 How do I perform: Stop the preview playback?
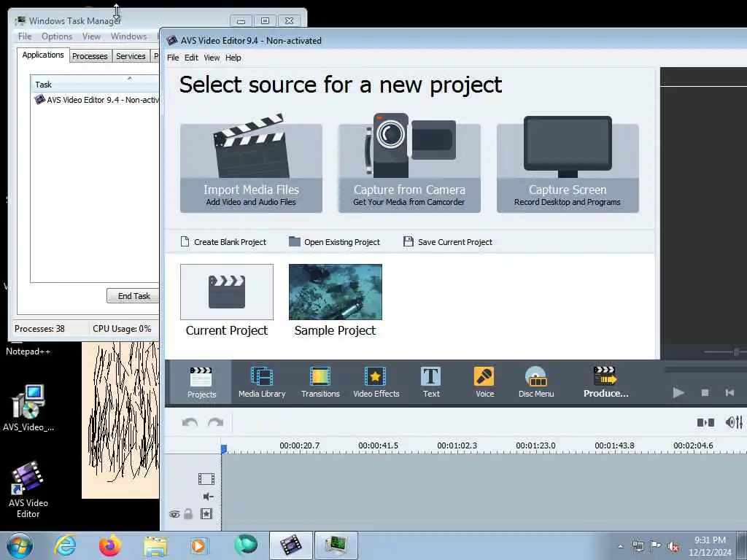tap(705, 393)
